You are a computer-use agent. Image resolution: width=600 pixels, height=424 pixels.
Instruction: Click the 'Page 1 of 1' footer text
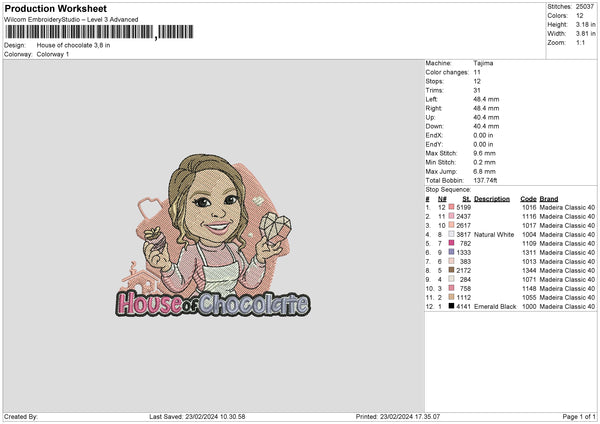pos(579,416)
